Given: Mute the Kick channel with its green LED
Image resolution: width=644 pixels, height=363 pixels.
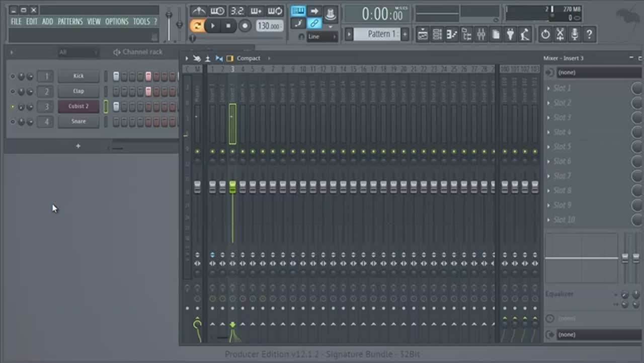Looking at the screenshot, I should (13, 77).
